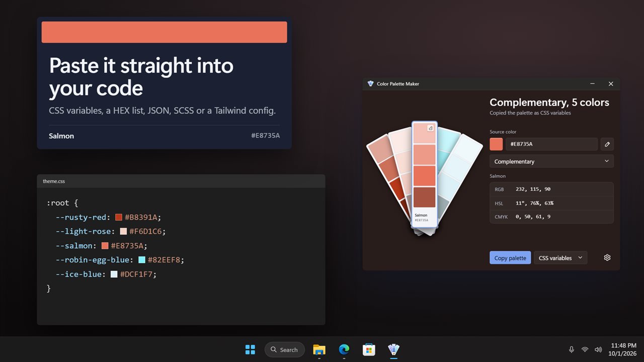Click the #F6D1C6 hex value in the code
This screenshot has width=644, height=362.
pyautogui.click(x=146, y=231)
